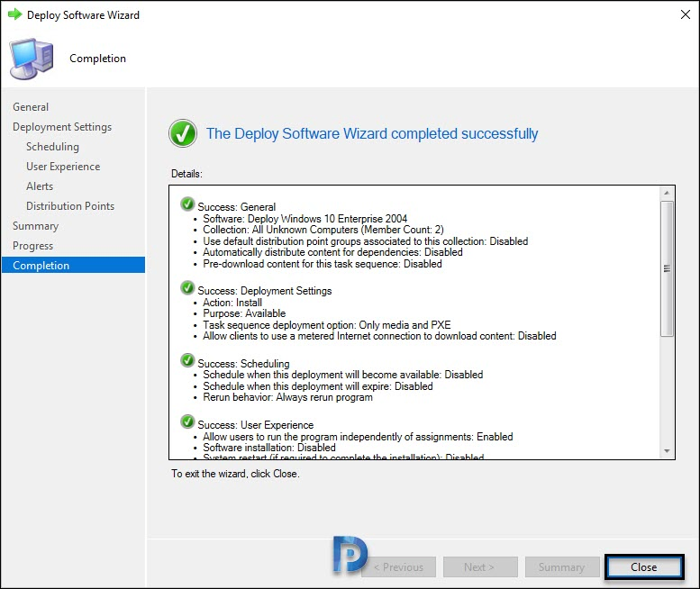Click the greyed-out Previous button
This screenshot has height=589, width=700.
[x=398, y=567]
